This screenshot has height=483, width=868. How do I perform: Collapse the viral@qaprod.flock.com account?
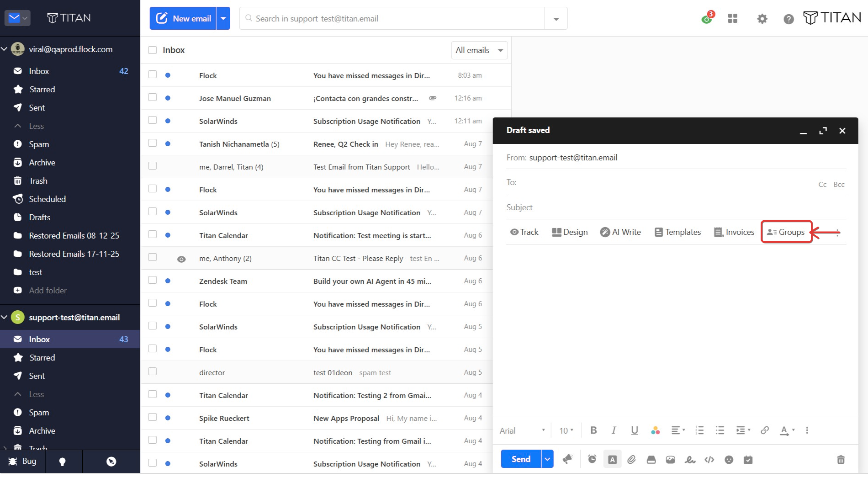click(4, 49)
